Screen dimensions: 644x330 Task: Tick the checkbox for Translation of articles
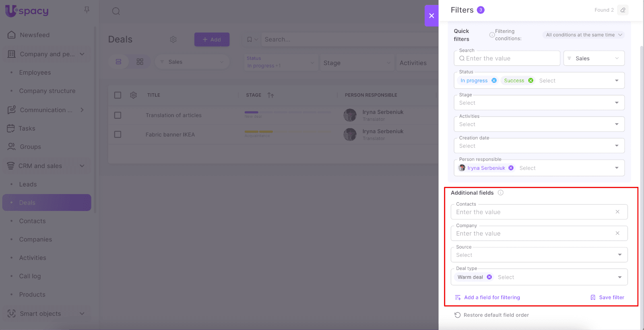[x=118, y=115]
